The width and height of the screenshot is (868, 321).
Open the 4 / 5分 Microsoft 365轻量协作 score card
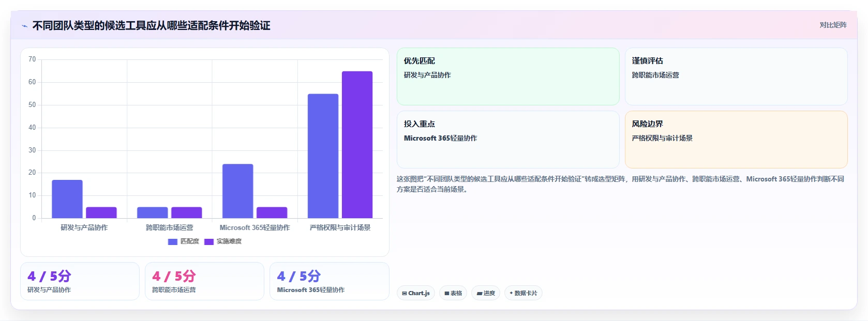[330, 281]
